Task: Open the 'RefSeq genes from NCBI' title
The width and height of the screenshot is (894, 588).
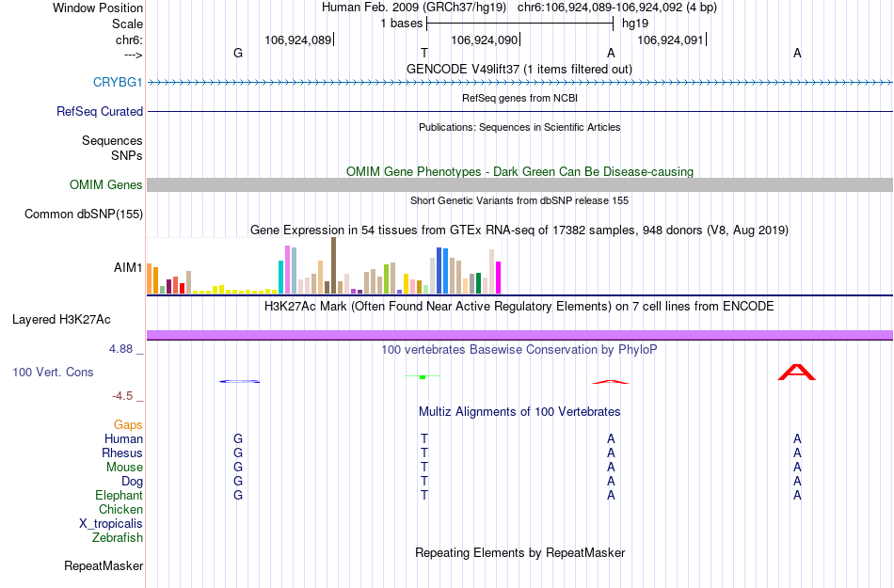Action: click(x=519, y=98)
